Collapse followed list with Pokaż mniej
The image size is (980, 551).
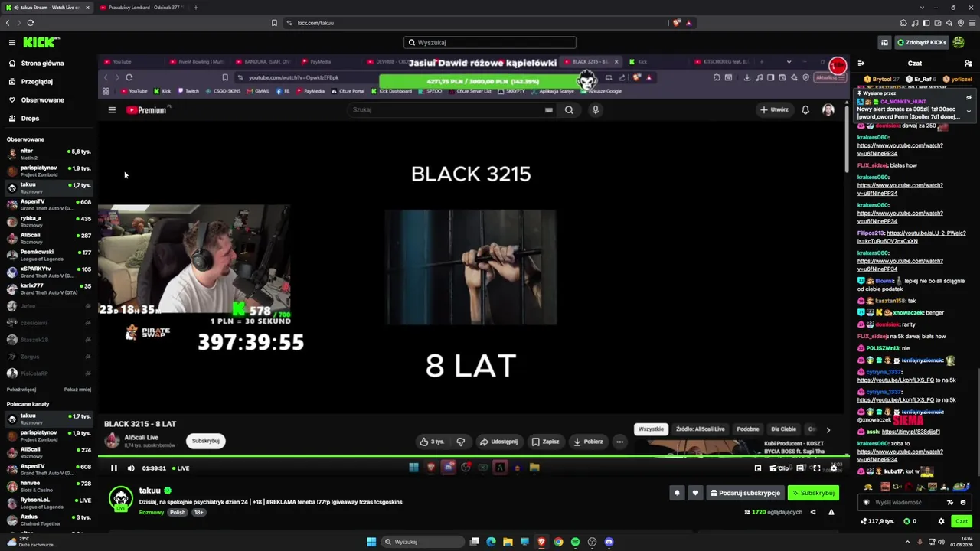coord(77,390)
